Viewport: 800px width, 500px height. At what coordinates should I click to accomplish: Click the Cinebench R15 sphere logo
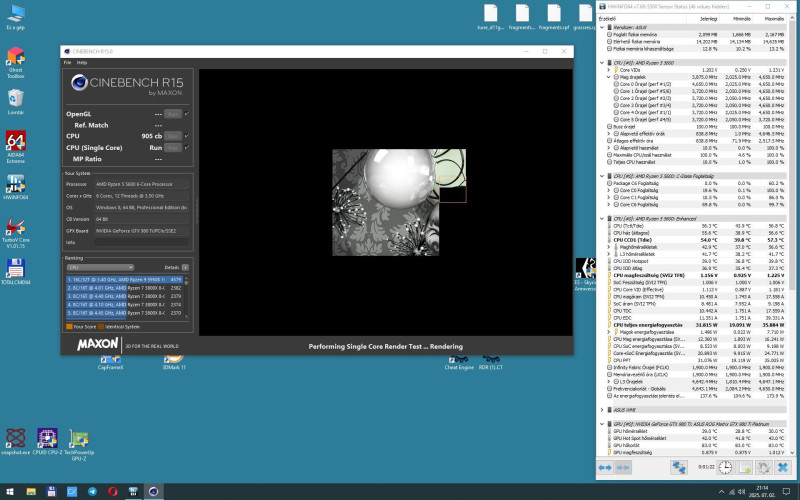(79, 82)
